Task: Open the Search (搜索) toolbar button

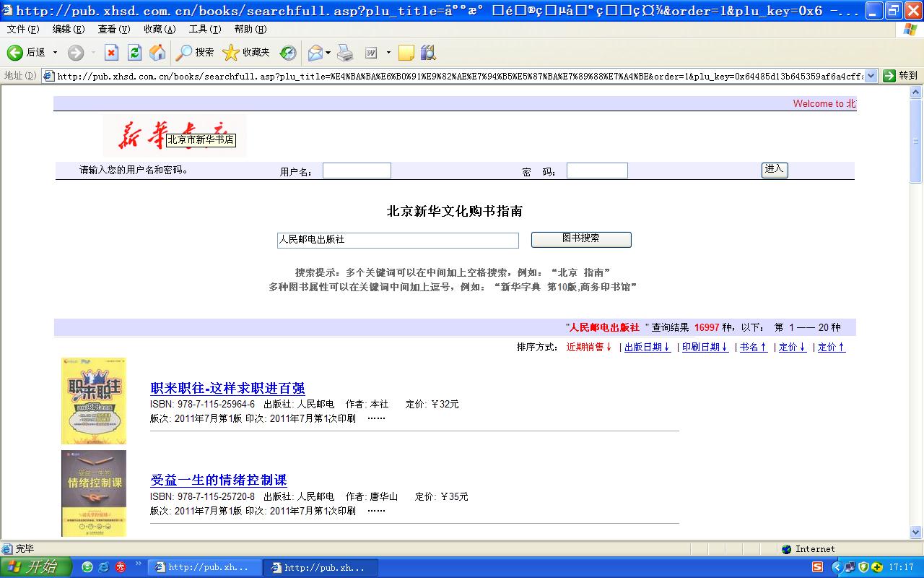Action: point(195,53)
